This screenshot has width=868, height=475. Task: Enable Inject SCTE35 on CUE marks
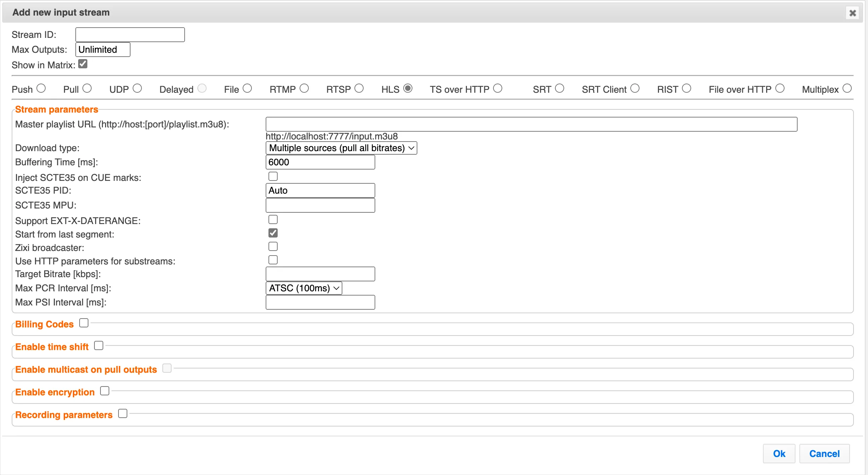click(x=273, y=176)
